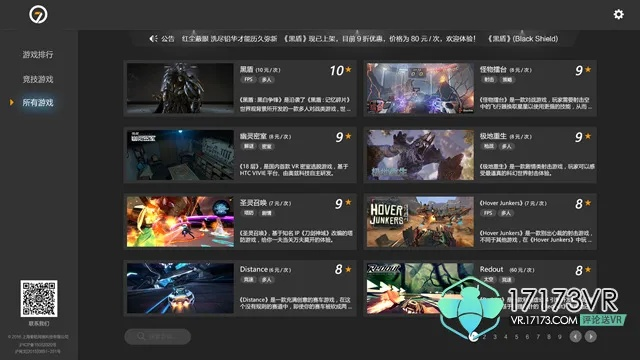Go to page 8 in the pagination
The image size is (640, 360).
(549, 337)
